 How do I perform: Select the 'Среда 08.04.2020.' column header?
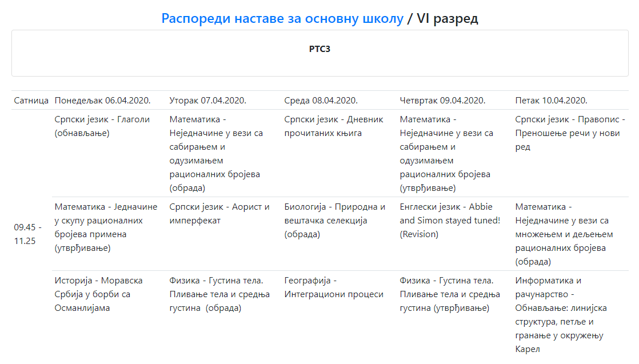[321, 101]
